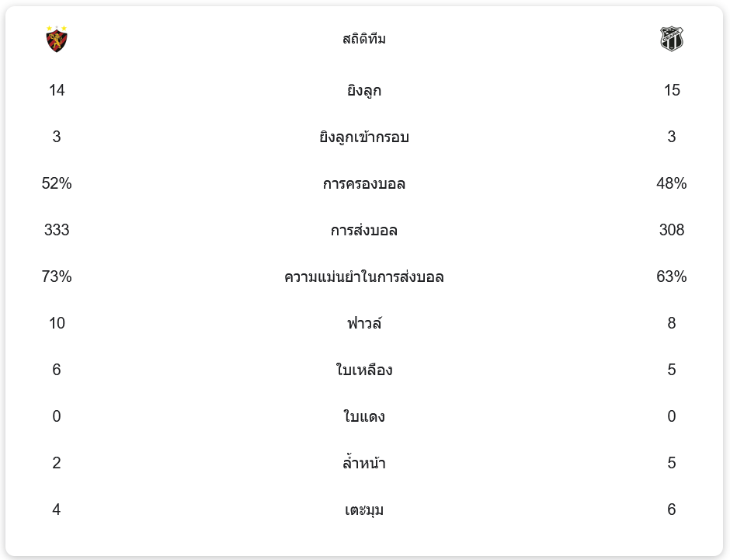Click the ใบแดง red cards label
The height and width of the screenshot is (560, 730).
(x=364, y=416)
